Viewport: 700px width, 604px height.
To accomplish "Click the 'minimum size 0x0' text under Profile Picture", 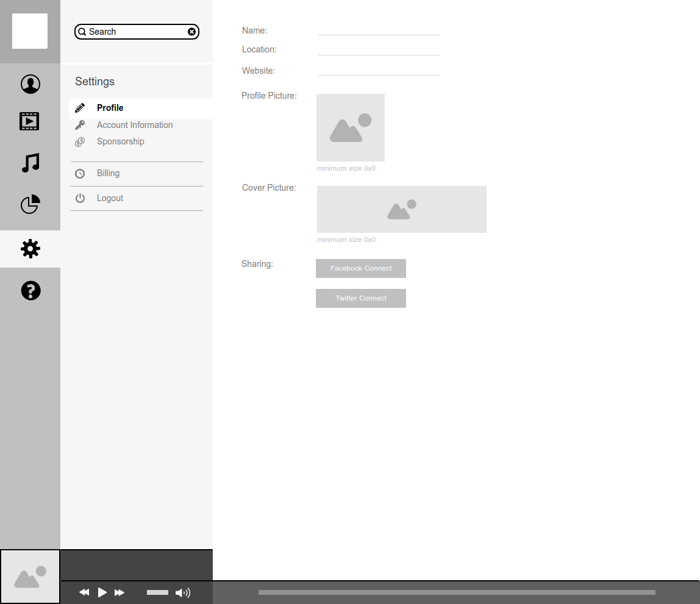I will [x=346, y=168].
